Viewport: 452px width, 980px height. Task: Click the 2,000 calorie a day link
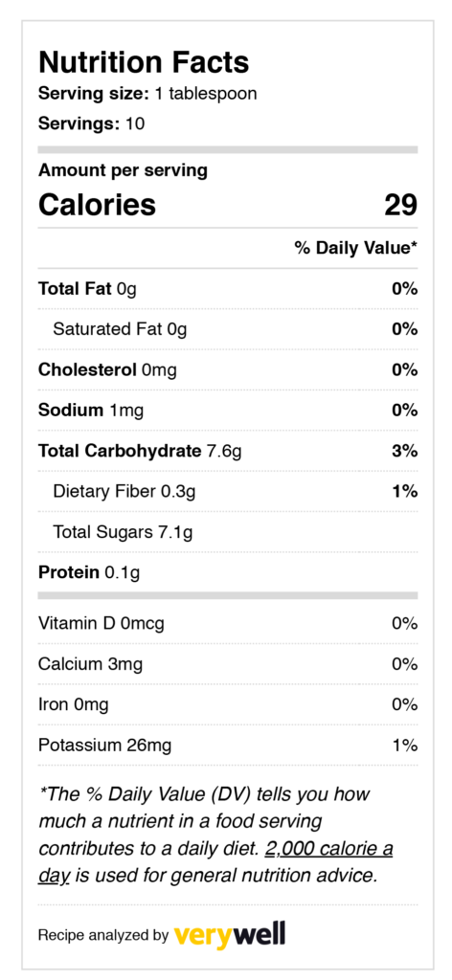[328, 850]
